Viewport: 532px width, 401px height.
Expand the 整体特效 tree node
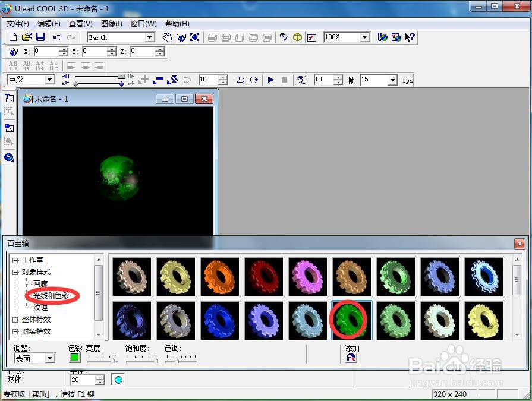click(15, 320)
